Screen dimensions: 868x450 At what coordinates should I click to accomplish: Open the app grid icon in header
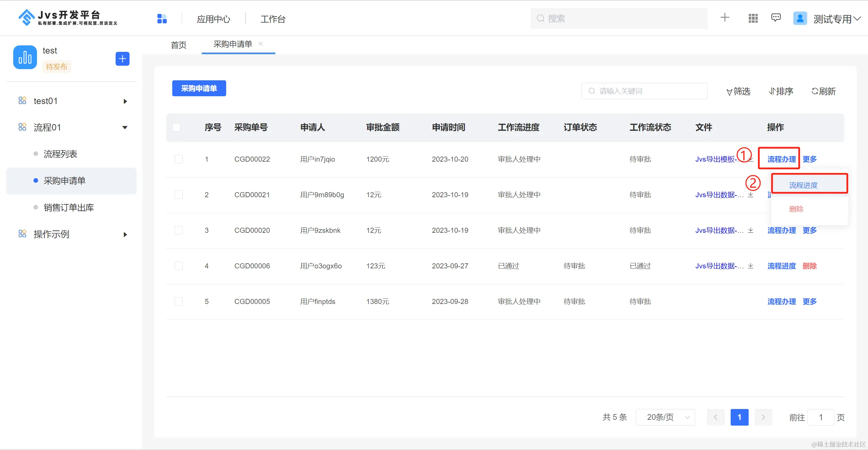click(753, 18)
